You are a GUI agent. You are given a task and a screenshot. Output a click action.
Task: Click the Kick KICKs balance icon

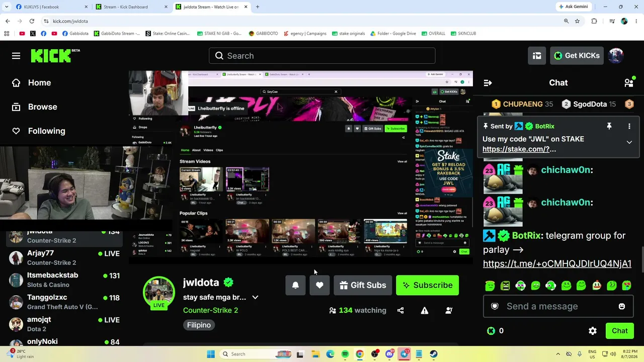click(x=491, y=331)
